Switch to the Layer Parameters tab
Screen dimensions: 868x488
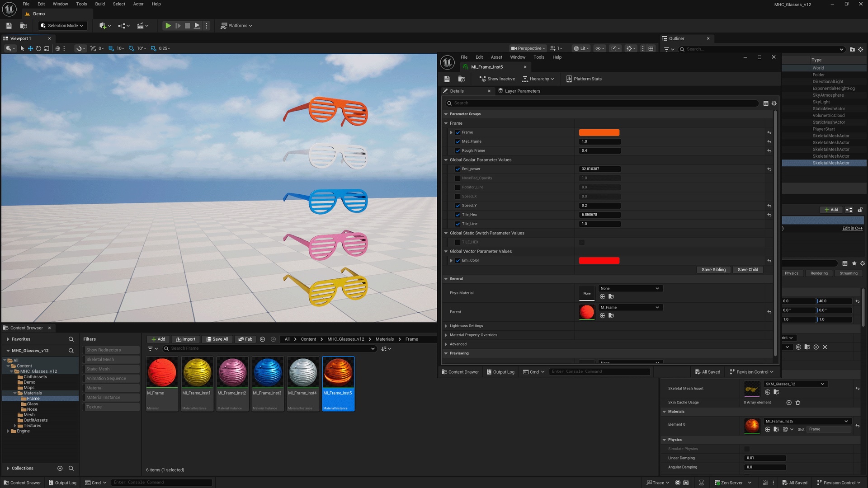(519, 91)
